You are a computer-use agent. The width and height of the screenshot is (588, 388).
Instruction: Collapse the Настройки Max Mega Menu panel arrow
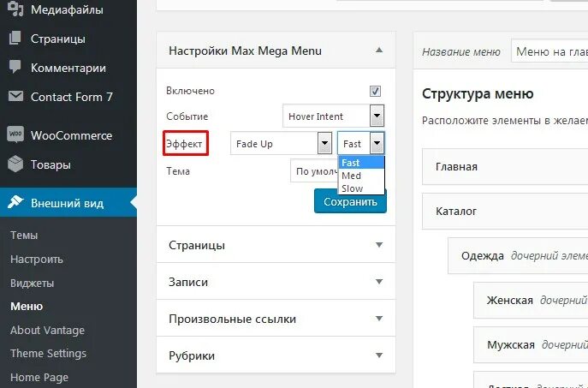tap(379, 50)
